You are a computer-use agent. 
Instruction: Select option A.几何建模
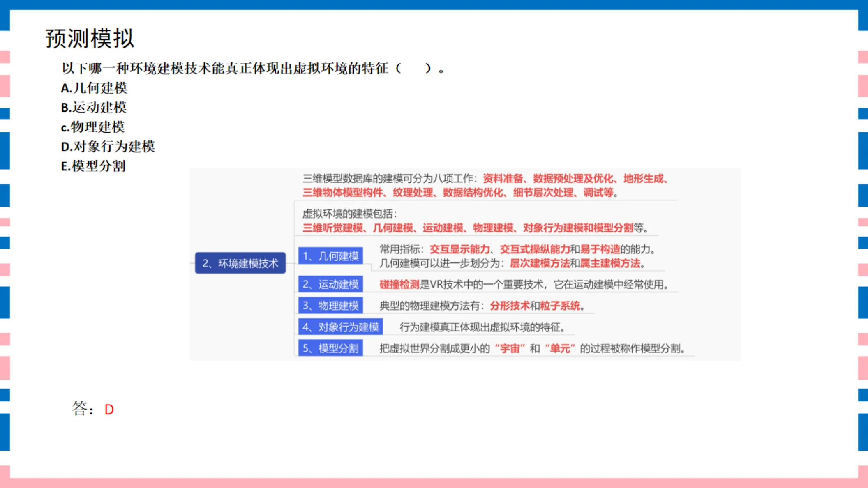(94, 88)
